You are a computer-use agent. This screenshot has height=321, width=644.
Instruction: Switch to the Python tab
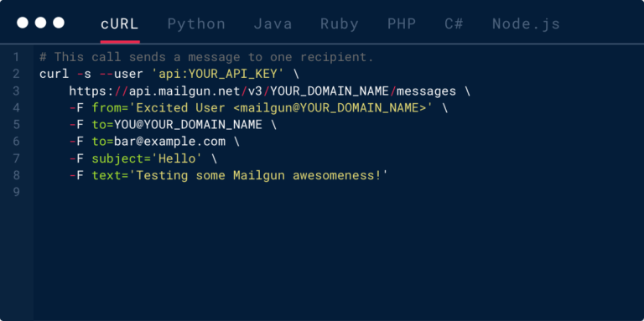tap(196, 23)
